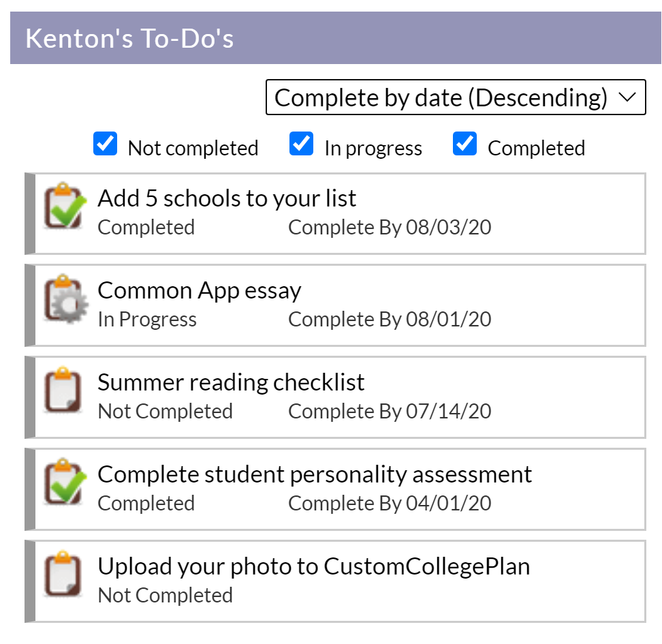The image size is (662, 644).
Task: Disable the Completed filter checkbox
Action: tap(465, 144)
